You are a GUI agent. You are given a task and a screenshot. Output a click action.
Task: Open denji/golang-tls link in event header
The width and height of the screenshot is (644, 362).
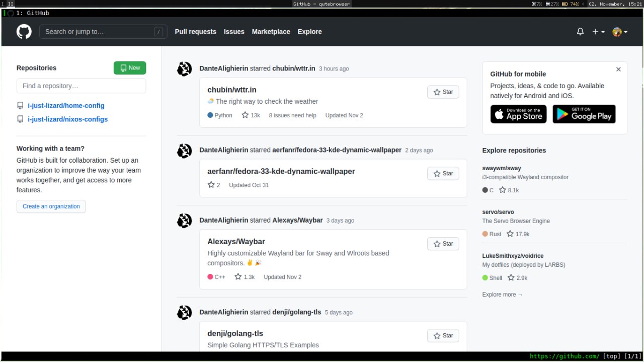[x=297, y=312]
